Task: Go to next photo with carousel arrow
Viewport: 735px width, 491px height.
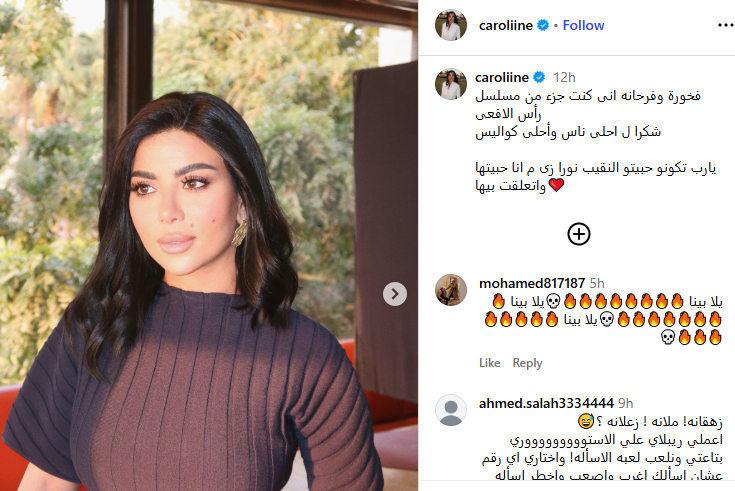Action: (x=395, y=294)
